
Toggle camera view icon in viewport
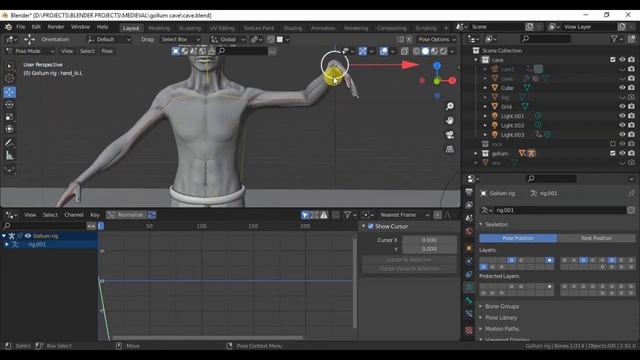point(449,135)
